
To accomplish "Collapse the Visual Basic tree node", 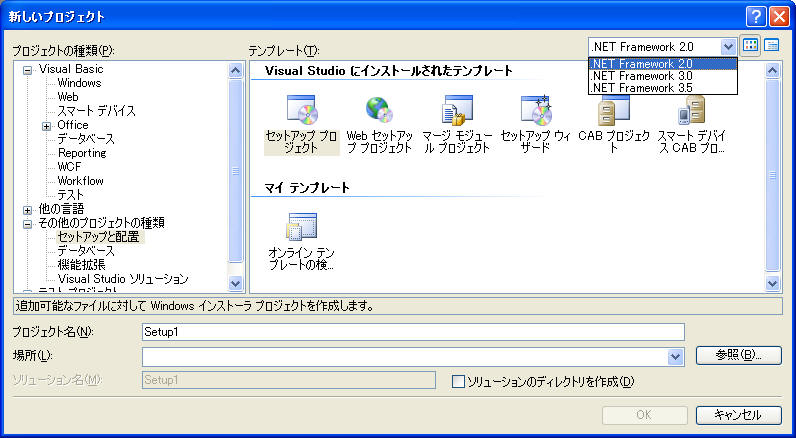I will click(27, 70).
